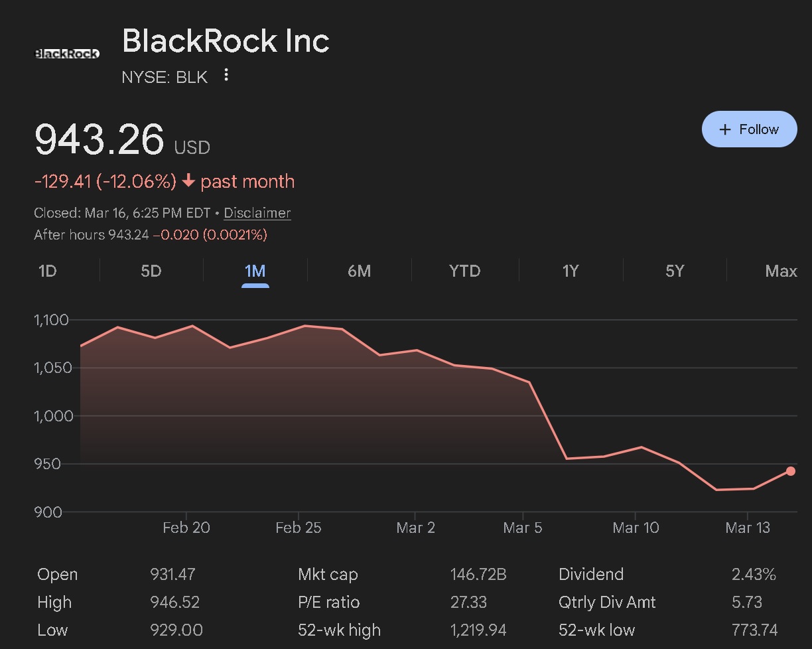Switch chart to 1D range
Viewport: 812px width, 649px height.
[x=48, y=271]
